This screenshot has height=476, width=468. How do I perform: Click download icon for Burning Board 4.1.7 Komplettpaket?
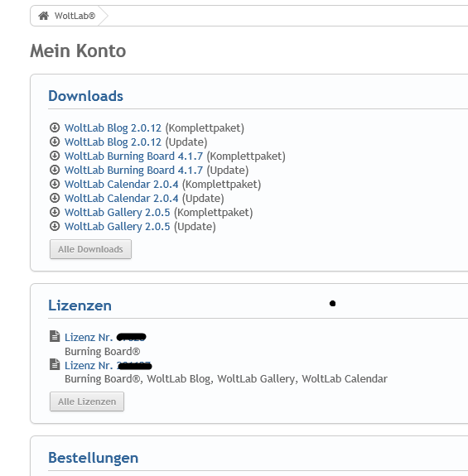click(x=55, y=156)
